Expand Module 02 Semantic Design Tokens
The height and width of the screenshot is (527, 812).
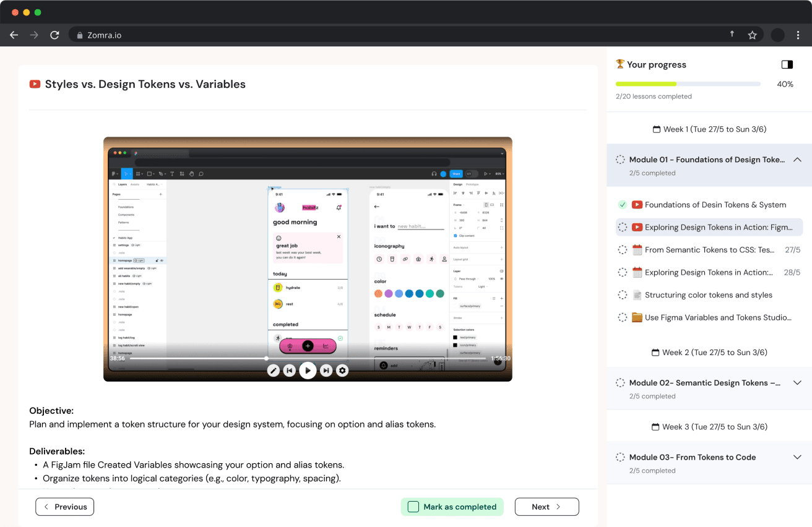pos(797,383)
